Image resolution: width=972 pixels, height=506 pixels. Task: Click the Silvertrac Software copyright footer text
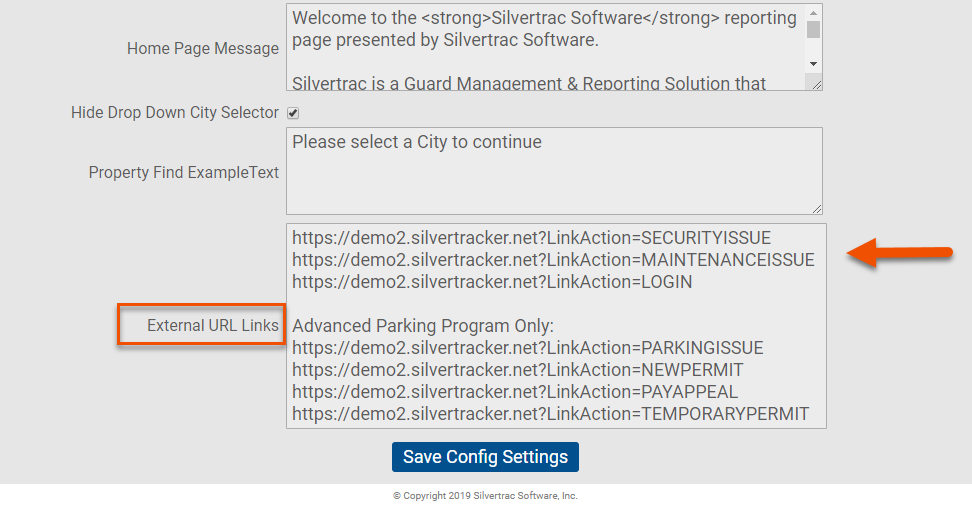click(x=485, y=495)
